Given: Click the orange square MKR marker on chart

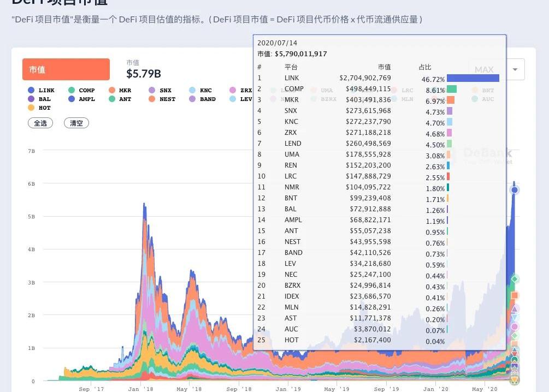Looking at the screenshot, I should 514,295.
